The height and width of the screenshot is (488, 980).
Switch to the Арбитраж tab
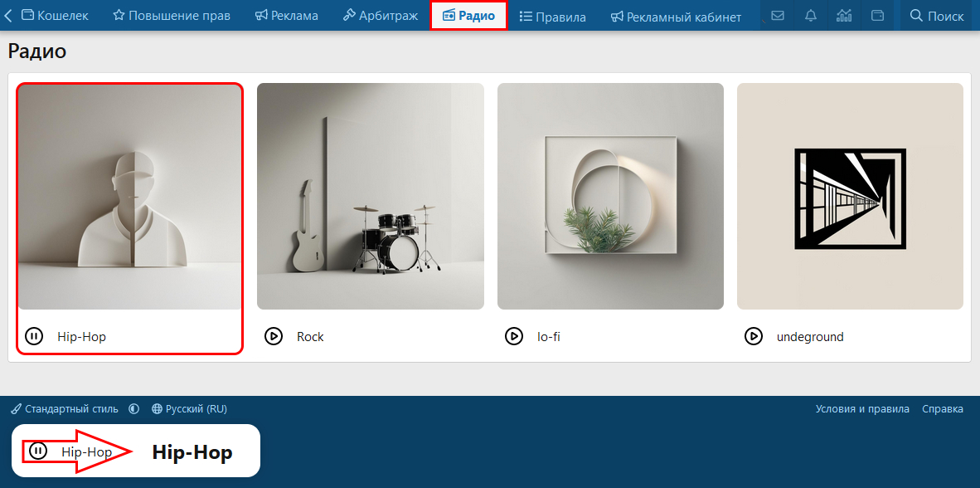tap(381, 16)
